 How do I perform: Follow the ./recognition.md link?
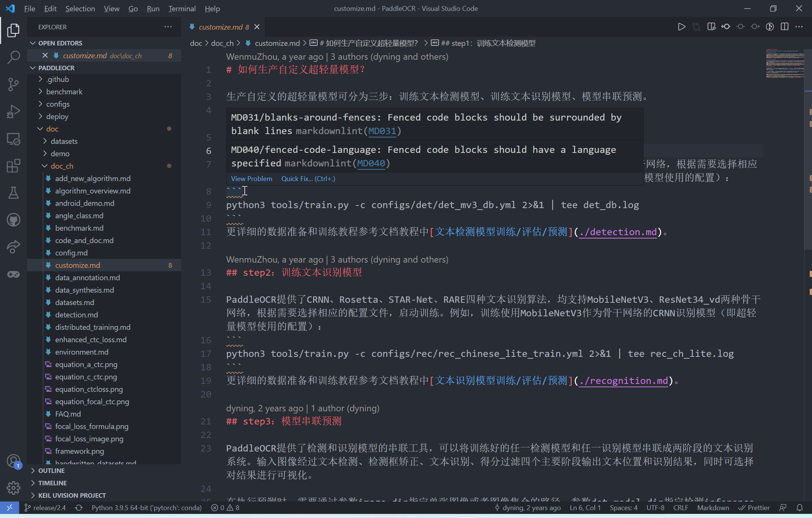coord(624,381)
